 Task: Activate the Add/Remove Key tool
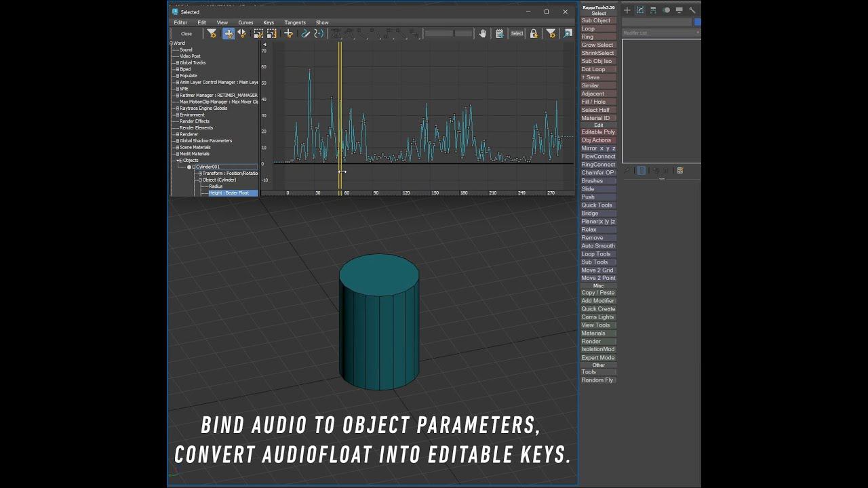[288, 33]
